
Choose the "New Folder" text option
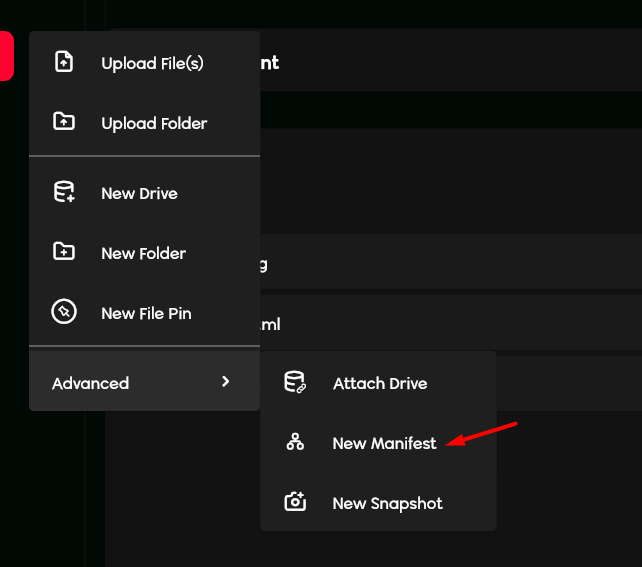coord(143,253)
